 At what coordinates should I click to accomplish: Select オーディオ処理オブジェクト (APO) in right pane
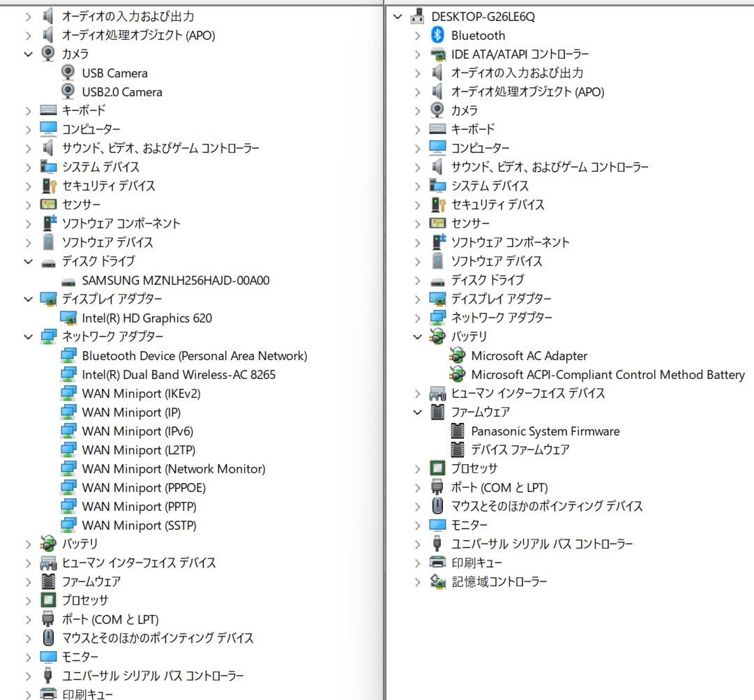click(x=527, y=91)
